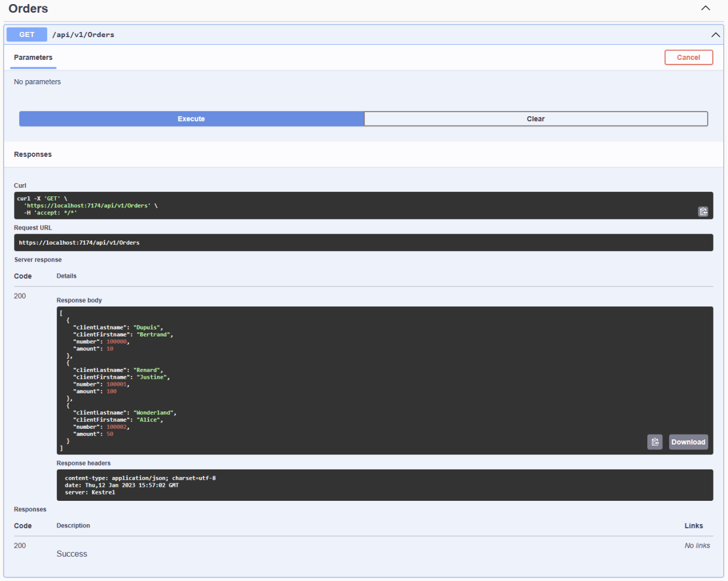Viewport: 728px width, 581px height.
Task: Click inside the JSON response body
Action: point(385,381)
